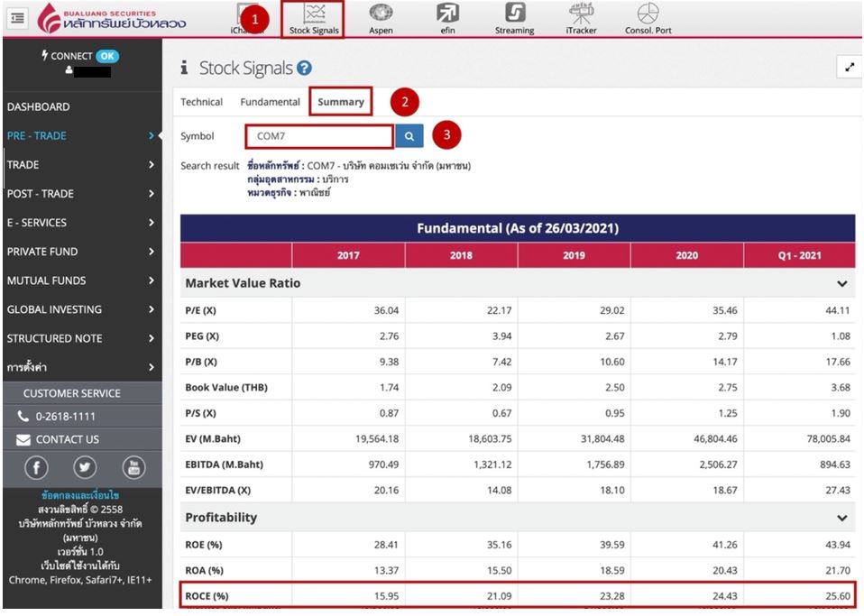864x616 pixels.
Task: Open the Facebook social icon
Action: pyautogui.click(x=36, y=468)
